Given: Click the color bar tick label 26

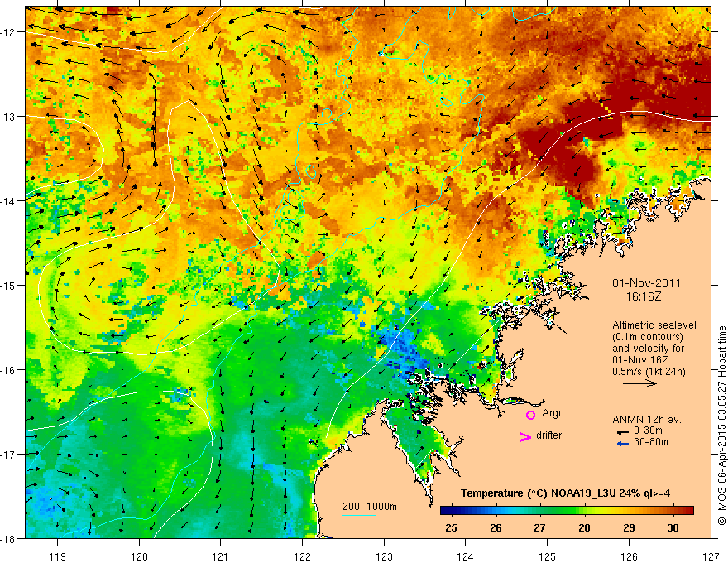Looking at the screenshot, I should pyautogui.click(x=496, y=527).
